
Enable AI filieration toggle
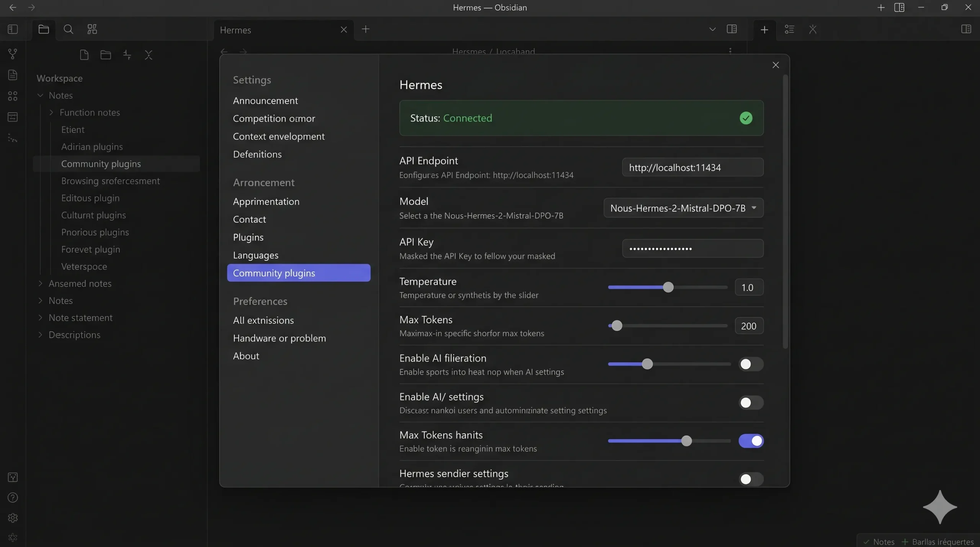tap(750, 364)
